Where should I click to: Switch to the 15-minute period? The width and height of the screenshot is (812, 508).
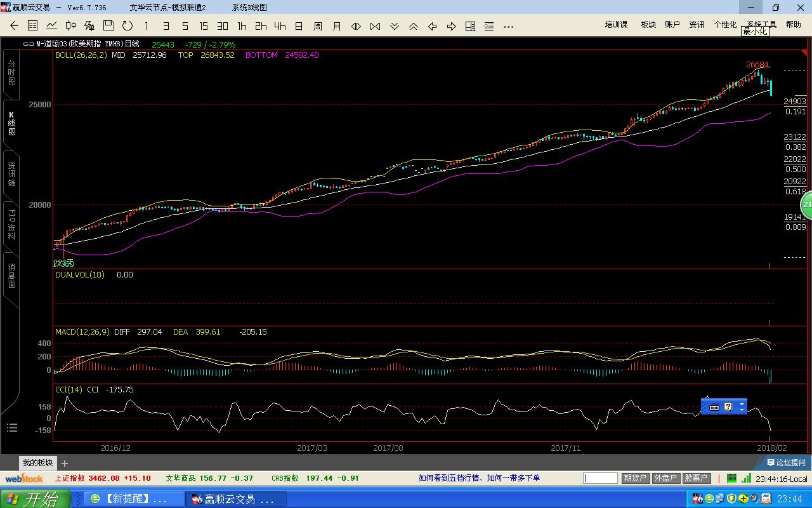coord(204,26)
